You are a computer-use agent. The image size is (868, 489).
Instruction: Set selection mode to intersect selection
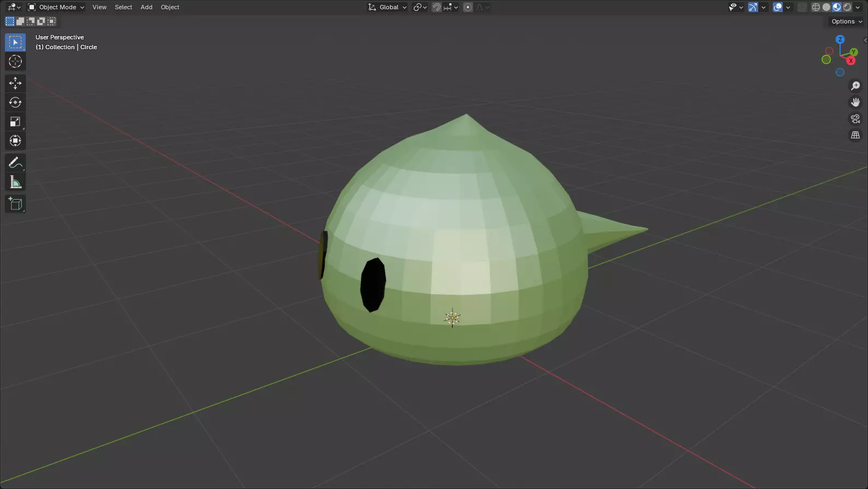(51, 21)
